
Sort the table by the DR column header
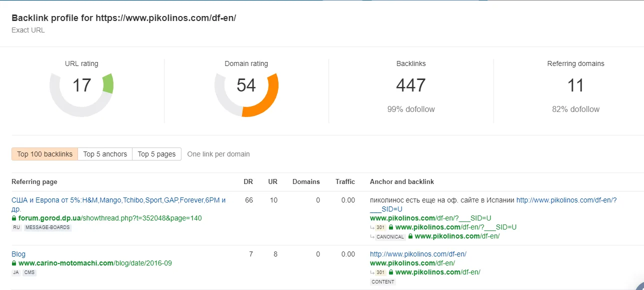click(248, 181)
